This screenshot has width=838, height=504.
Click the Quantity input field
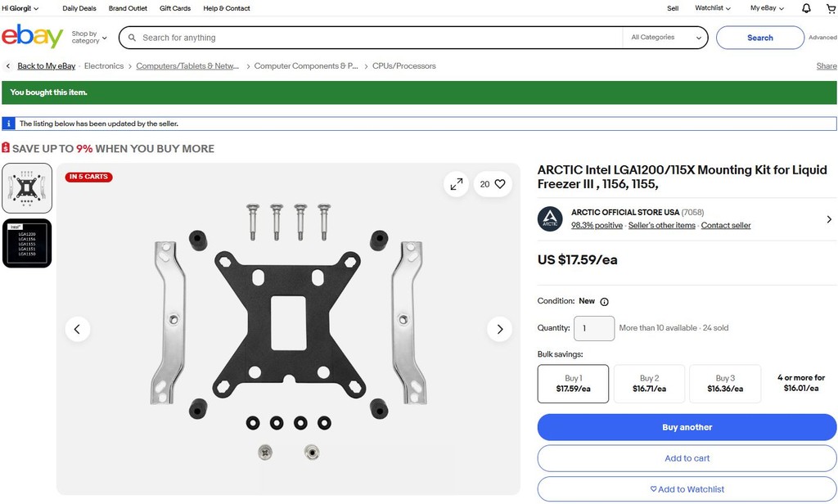click(x=594, y=328)
